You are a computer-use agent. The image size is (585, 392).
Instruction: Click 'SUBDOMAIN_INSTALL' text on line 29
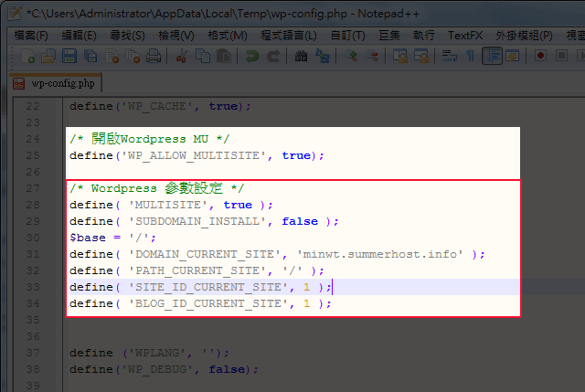[x=197, y=221]
